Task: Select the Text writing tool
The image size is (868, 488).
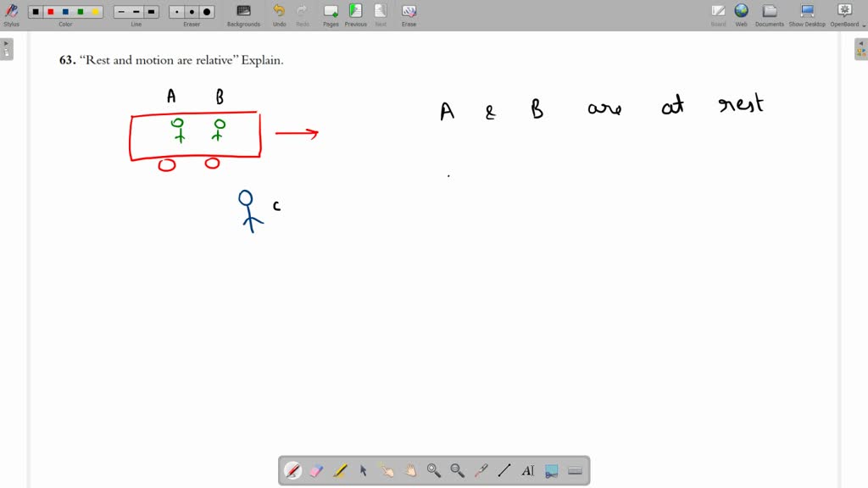Action: coord(528,470)
